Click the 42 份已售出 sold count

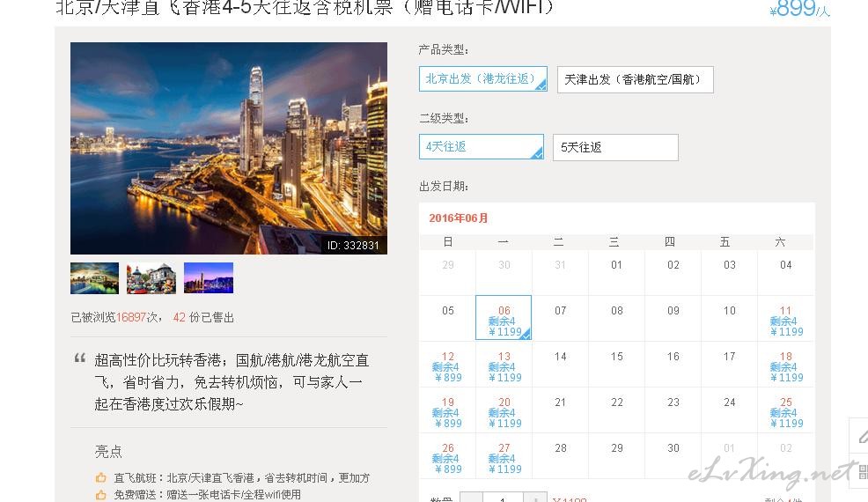pos(203,317)
